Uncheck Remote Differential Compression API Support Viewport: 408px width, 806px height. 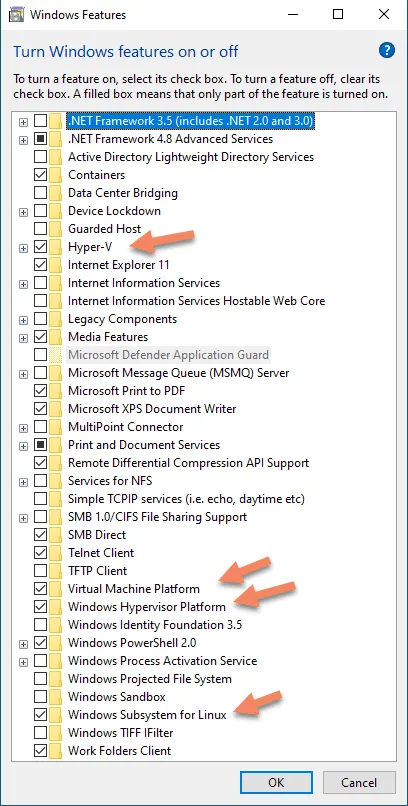pos(40,463)
